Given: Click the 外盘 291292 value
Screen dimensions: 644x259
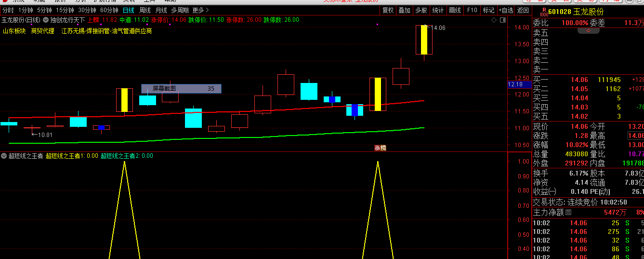Looking at the screenshot, I should coord(577,163).
